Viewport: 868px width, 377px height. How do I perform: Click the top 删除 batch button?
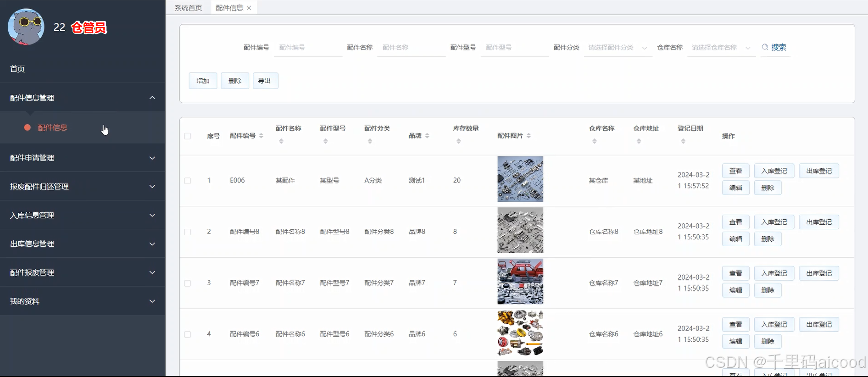(235, 81)
